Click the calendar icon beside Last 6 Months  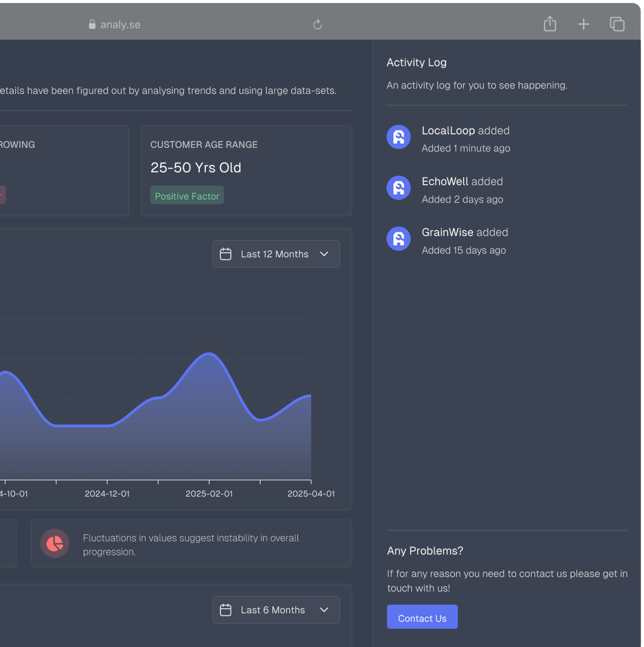[x=226, y=610]
